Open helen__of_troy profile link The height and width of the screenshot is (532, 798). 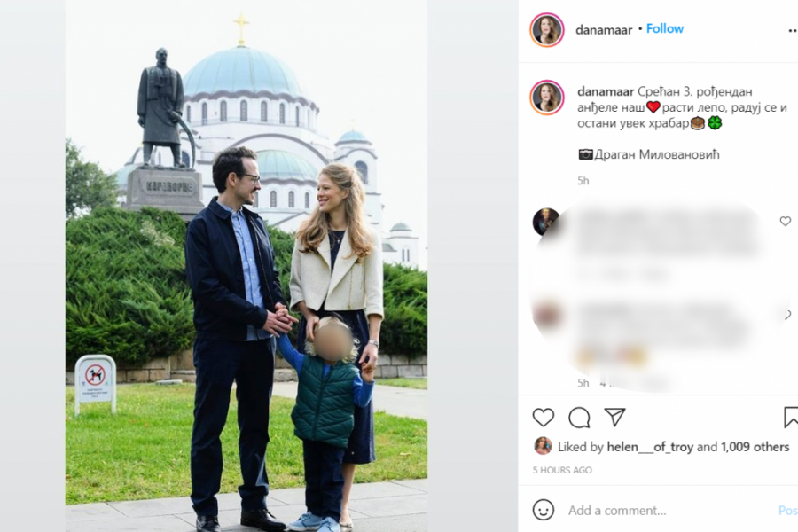click(x=650, y=447)
